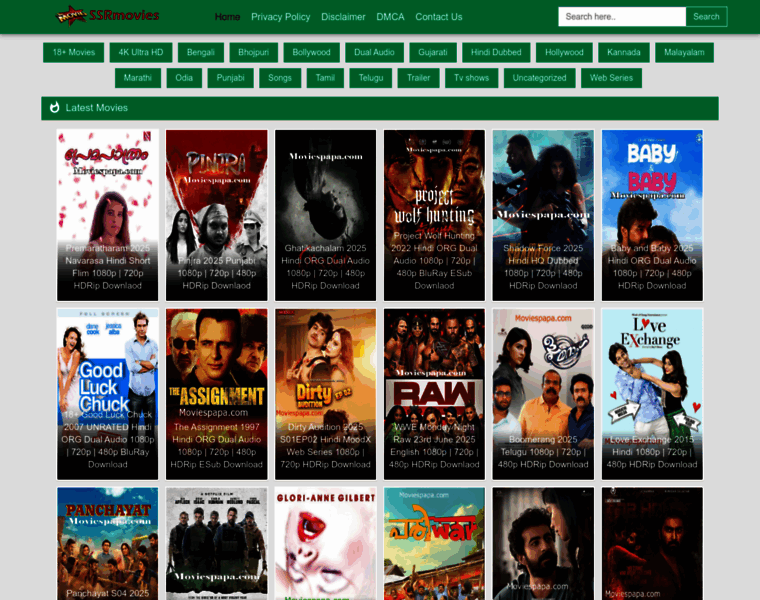Select the 18+ Movies category
This screenshot has height=600, width=760.
(x=74, y=52)
